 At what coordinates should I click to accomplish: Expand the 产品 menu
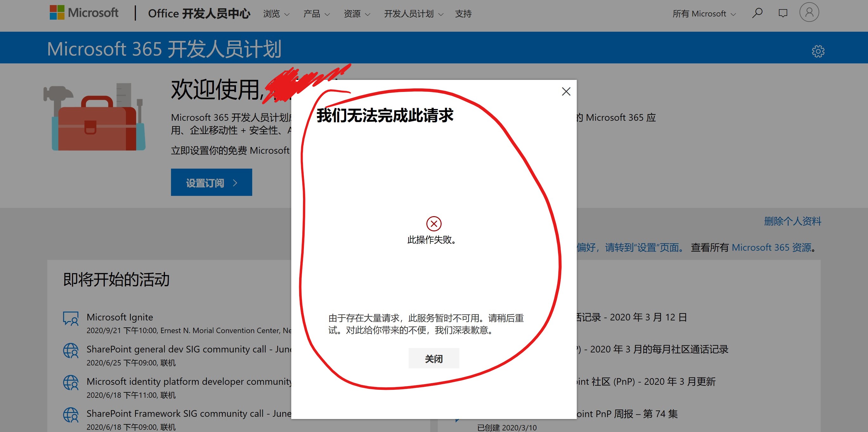coord(316,14)
